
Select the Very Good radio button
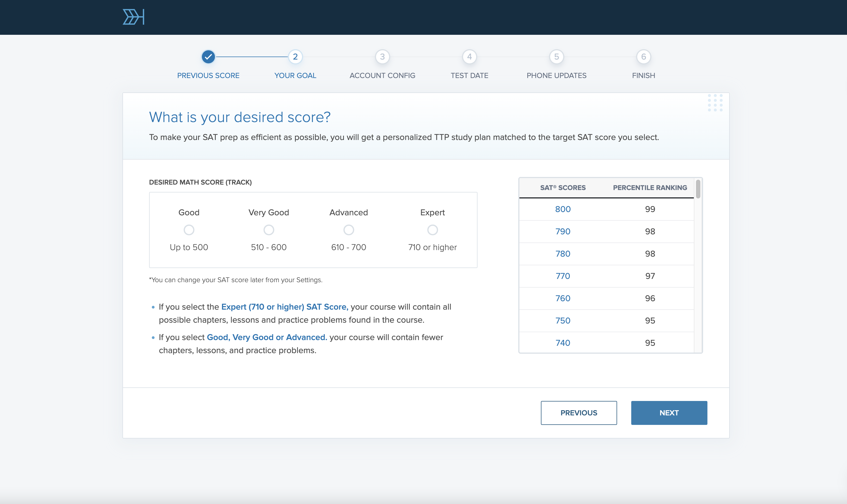point(269,230)
